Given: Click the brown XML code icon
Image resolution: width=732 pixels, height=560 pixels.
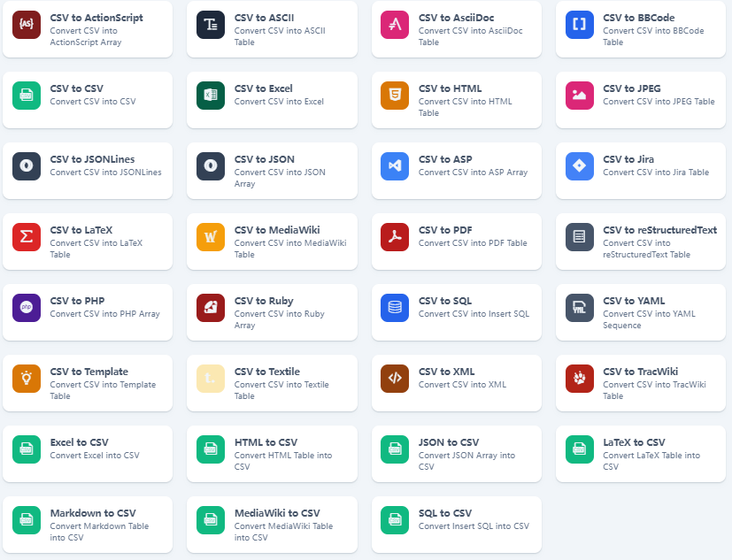Looking at the screenshot, I should pos(395,378).
